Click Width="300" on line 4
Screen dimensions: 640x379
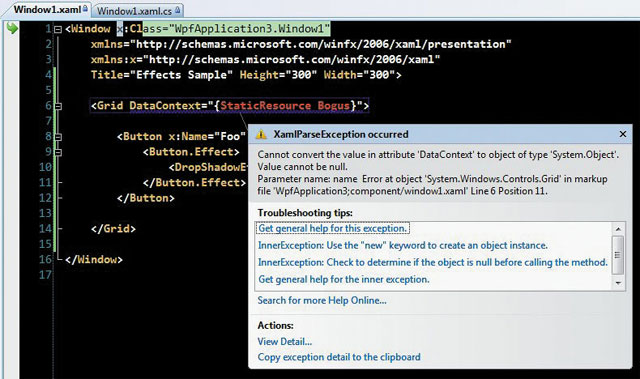pyautogui.click(x=359, y=75)
